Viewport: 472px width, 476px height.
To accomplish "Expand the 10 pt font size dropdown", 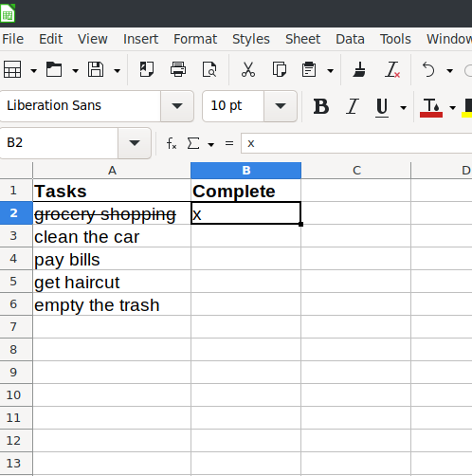I will 281,106.
